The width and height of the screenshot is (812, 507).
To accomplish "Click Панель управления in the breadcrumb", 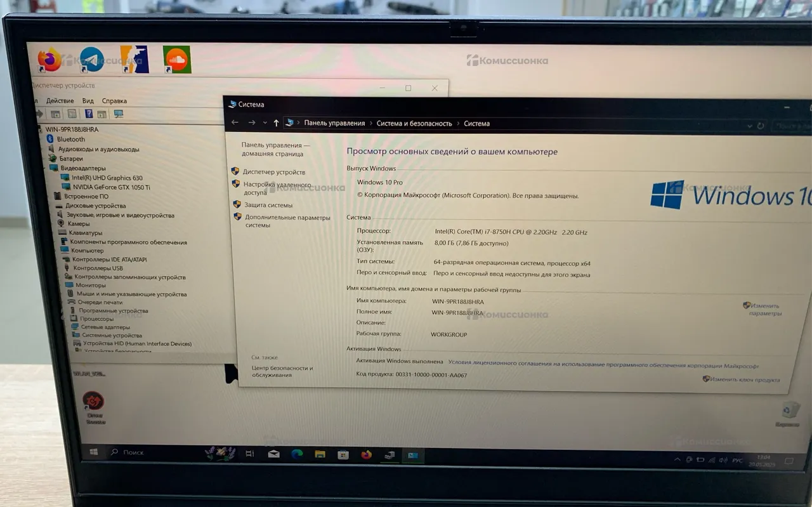I will (334, 123).
